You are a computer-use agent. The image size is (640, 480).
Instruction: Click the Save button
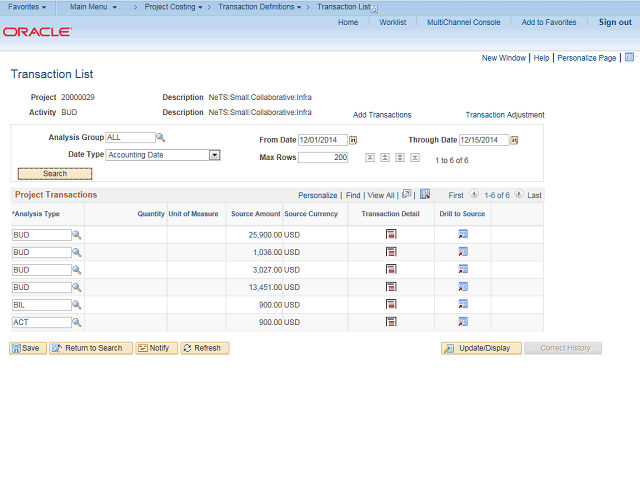(27, 348)
